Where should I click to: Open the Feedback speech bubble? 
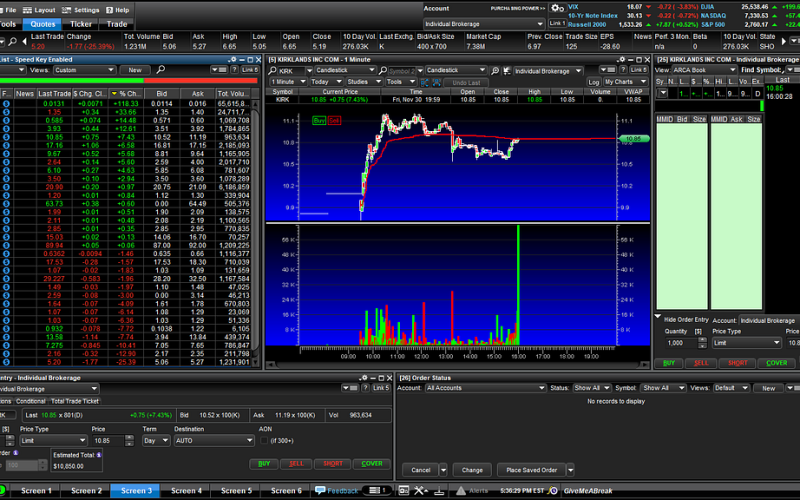point(320,490)
